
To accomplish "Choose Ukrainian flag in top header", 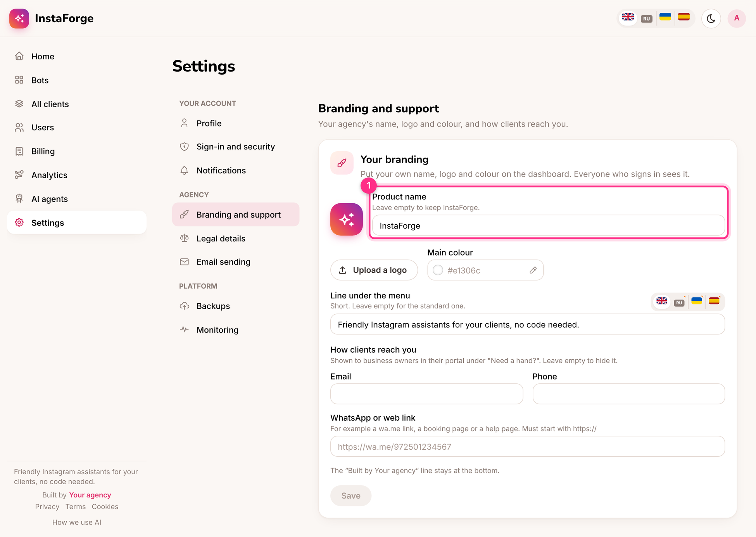I will [x=665, y=17].
